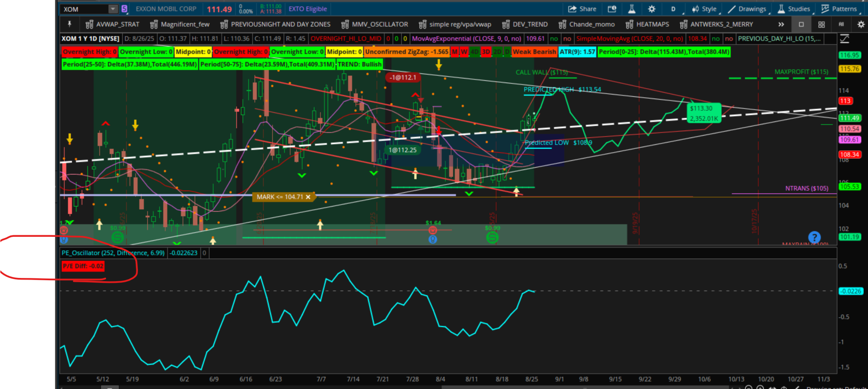The image size is (868, 389).
Task: Click the red P/E Diff: -0.02 label
Action: [x=83, y=266]
